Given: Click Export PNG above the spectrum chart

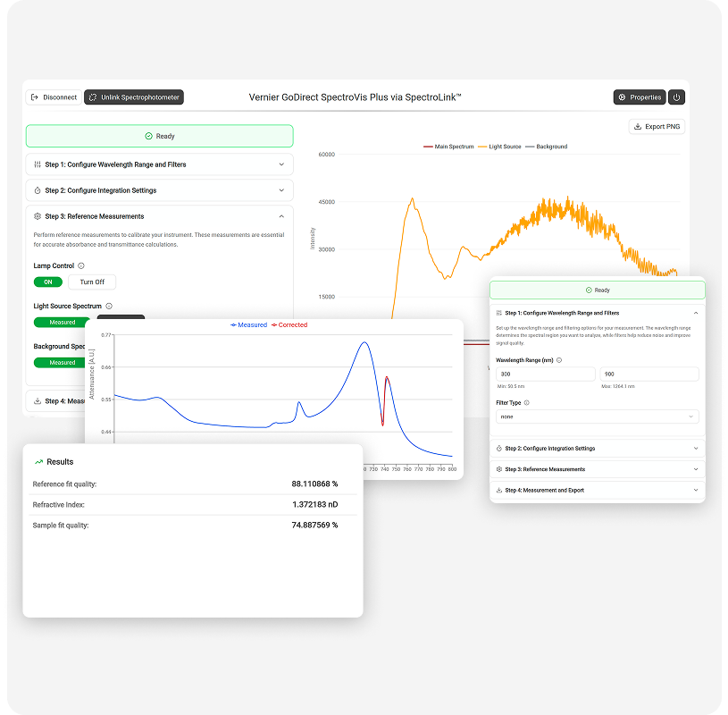Looking at the screenshot, I should point(657,126).
